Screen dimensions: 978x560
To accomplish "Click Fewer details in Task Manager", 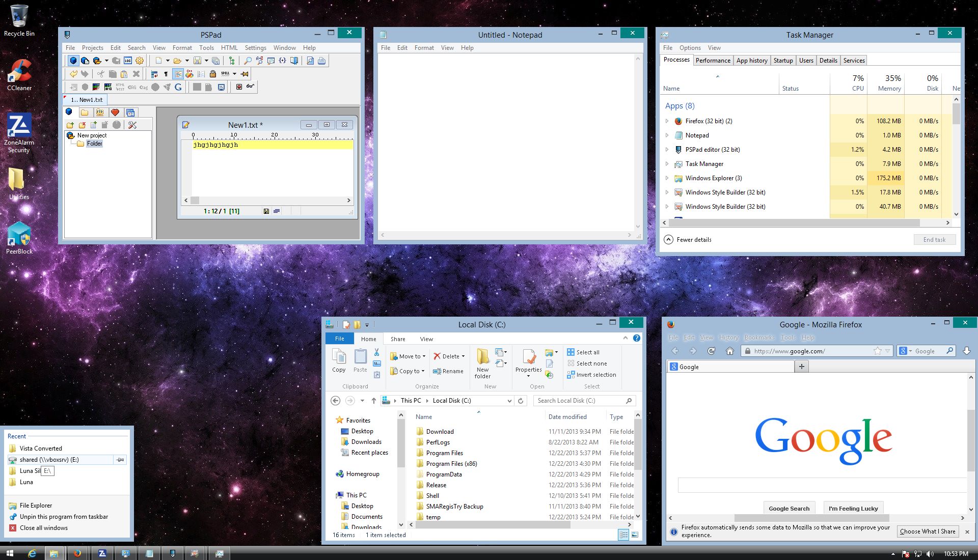I will click(x=688, y=239).
